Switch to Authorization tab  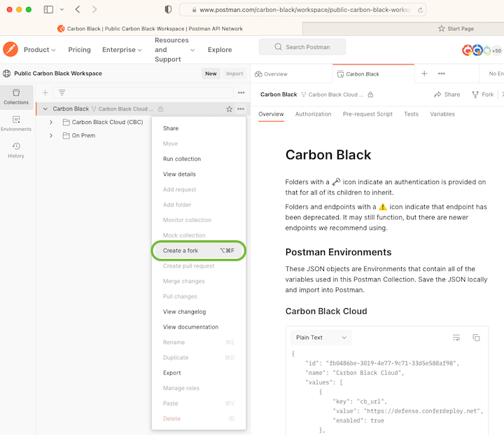point(313,114)
